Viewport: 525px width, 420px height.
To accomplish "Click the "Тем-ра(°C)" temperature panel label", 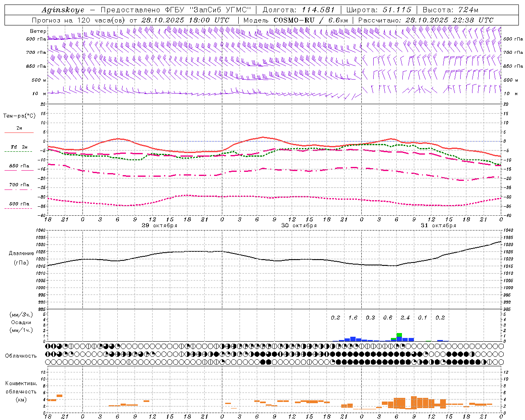I will pyautogui.click(x=19, y=116).
